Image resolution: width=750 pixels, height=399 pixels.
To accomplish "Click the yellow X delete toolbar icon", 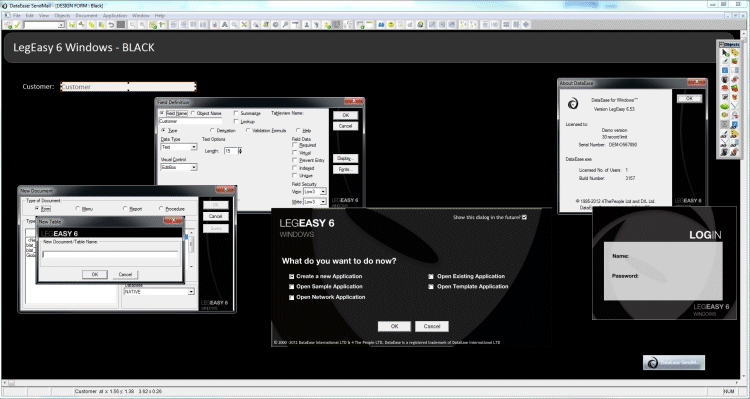I will (x=244, y=24).
